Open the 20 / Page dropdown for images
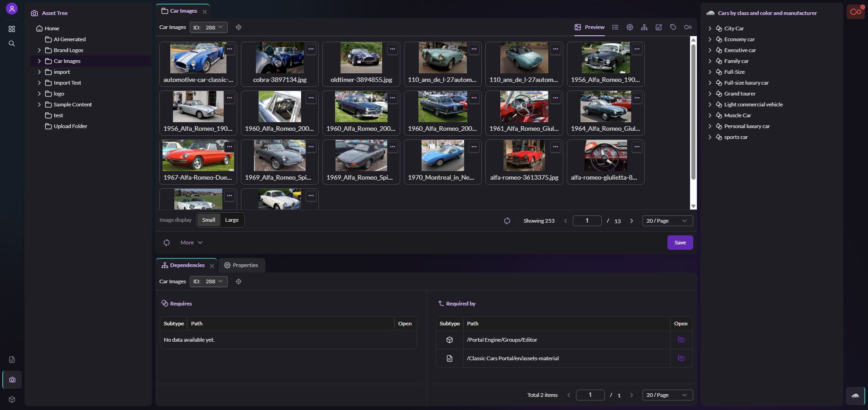868x410 pixels. 667,221
